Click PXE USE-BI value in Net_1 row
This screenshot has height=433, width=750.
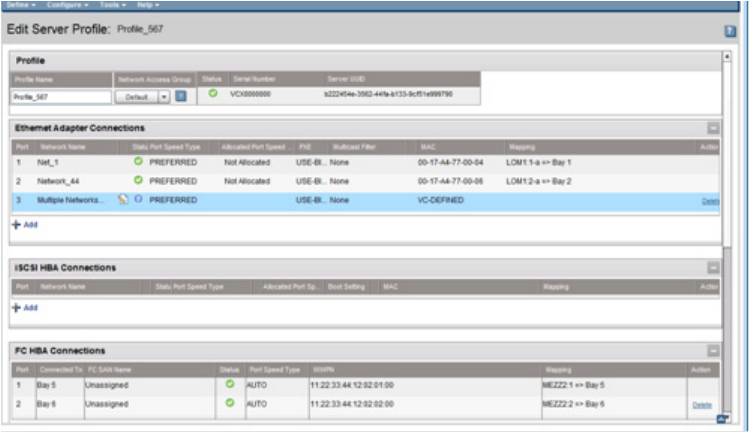tap(310, 163)
